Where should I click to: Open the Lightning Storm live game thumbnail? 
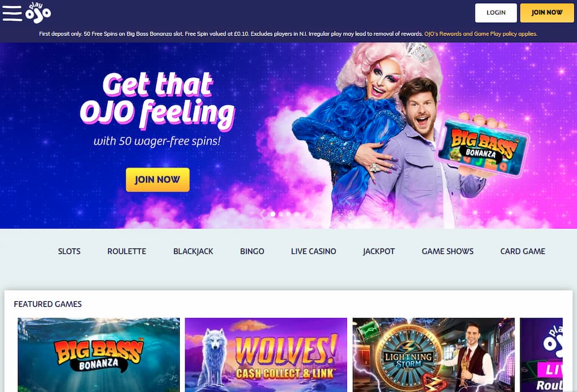coord(433,355)
